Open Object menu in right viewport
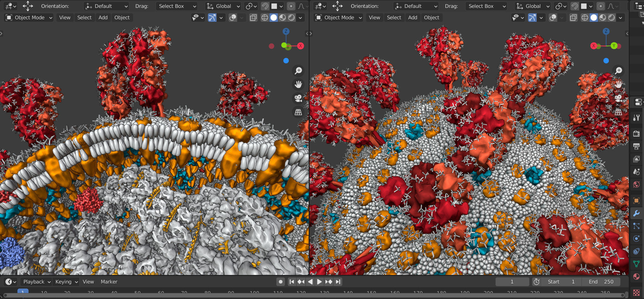The width and height of the screenshot is (644, 299). (x=432, y=18)
